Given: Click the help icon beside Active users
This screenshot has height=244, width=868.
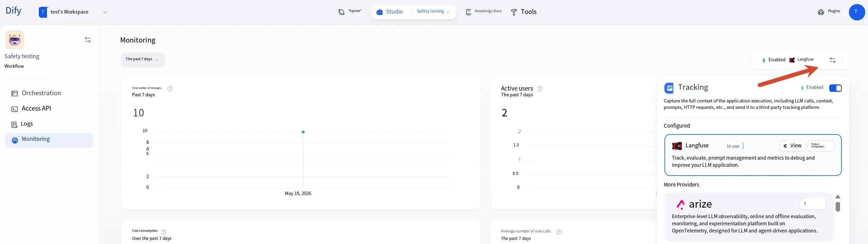Looking at the screenshot, I should pyautogui.click(x=540, y=89).
